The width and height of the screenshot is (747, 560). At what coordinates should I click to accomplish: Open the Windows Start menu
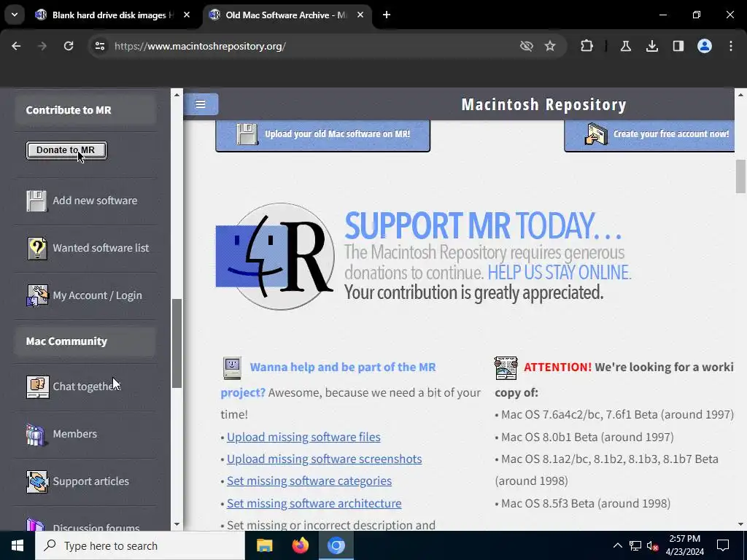(18, 545)
